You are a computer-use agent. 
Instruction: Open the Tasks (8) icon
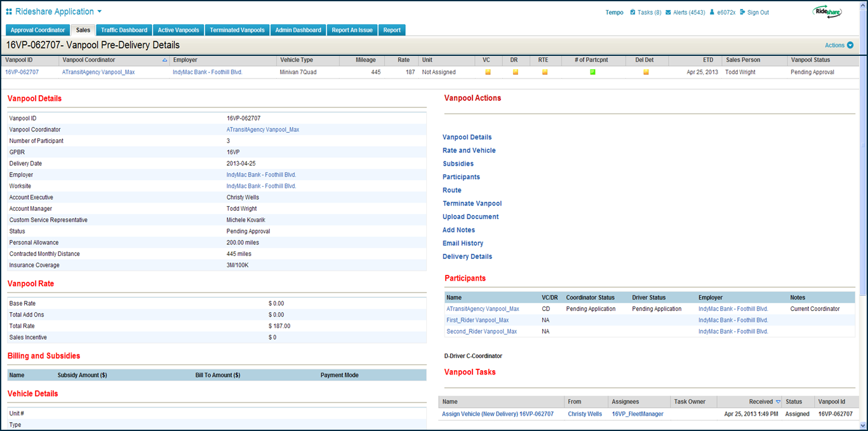click(645, 11)
